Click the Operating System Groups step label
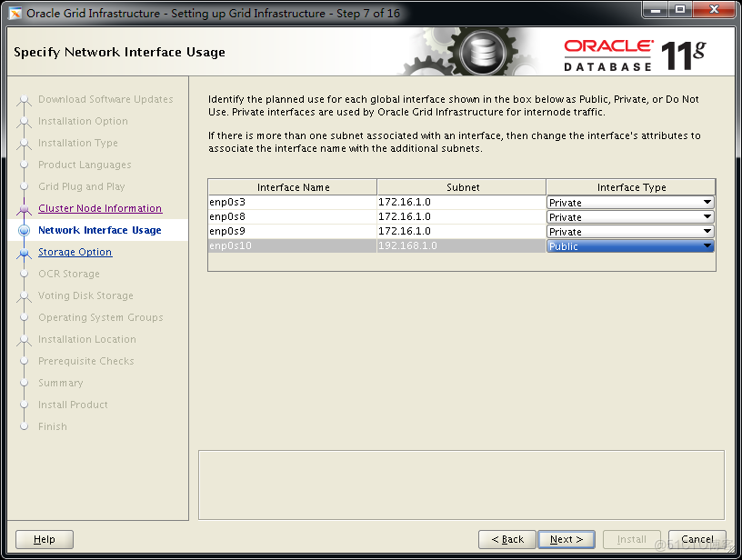Screen dimensions: 742x560 pos(101,317)
